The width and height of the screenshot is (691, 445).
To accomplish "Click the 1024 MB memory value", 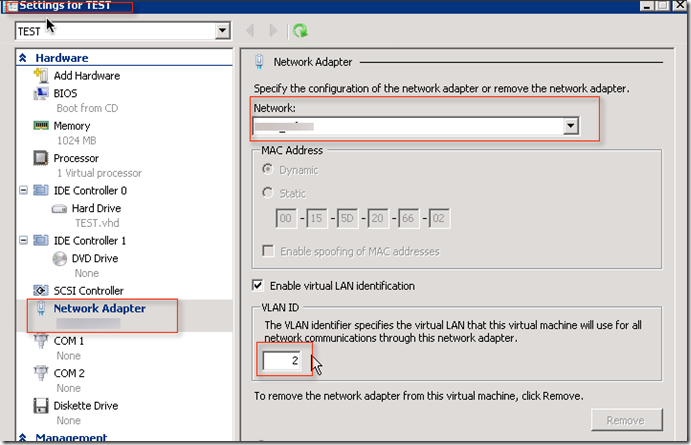I will (x=77, y=141).
